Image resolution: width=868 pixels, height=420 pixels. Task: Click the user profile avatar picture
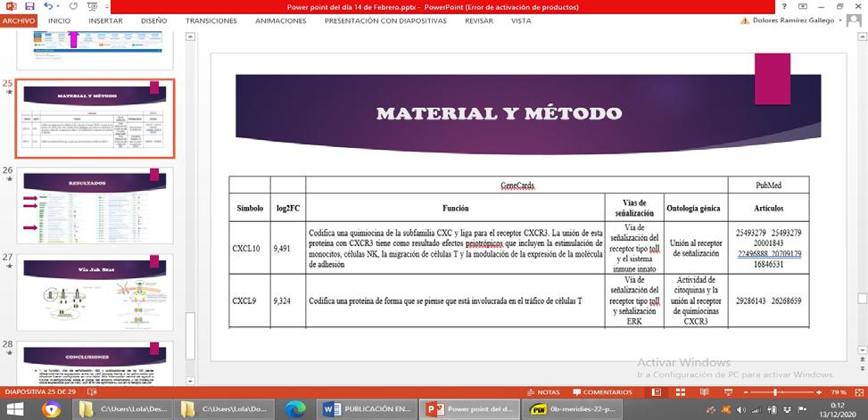click(x=854, y=20)
